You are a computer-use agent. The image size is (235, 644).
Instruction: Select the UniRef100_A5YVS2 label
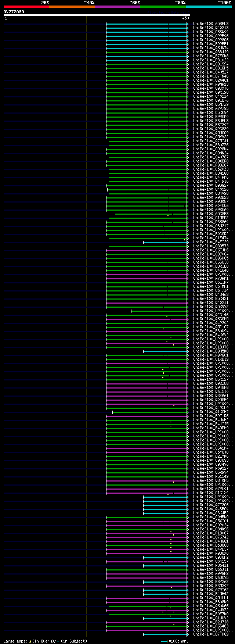click(x=211, y=137)
